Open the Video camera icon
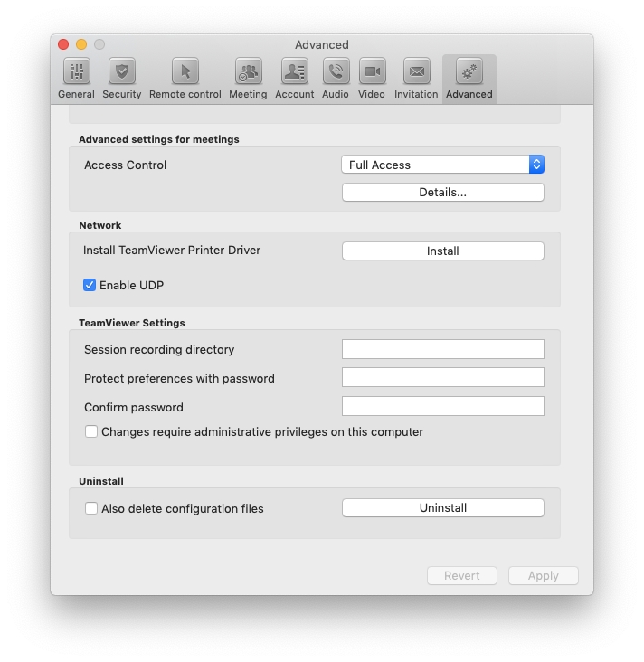 372,72
